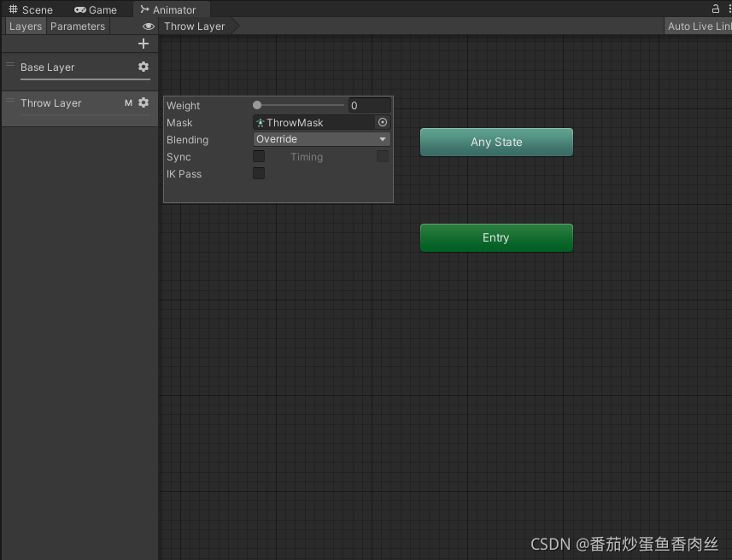
Task: Switch to the Game tab
Action: click(96, 9)
